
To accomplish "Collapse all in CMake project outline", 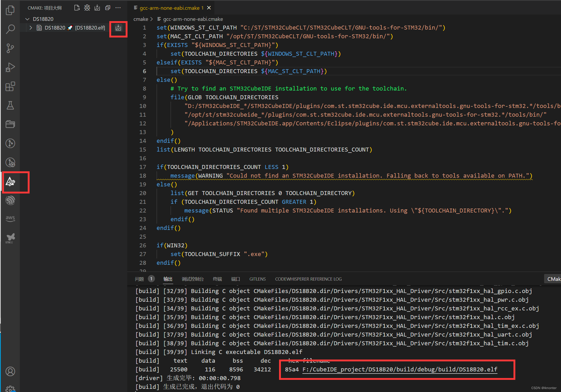I will click(x=107, y=8).
